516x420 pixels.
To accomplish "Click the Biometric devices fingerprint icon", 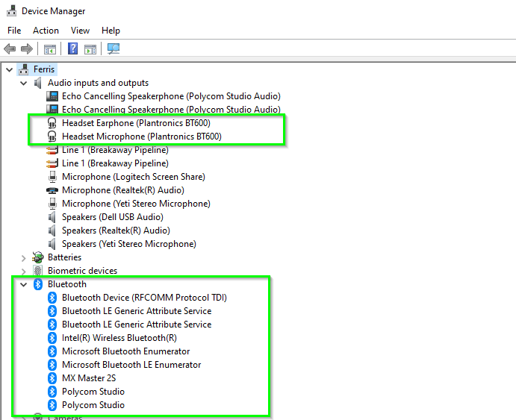I will tap(38, 271).
